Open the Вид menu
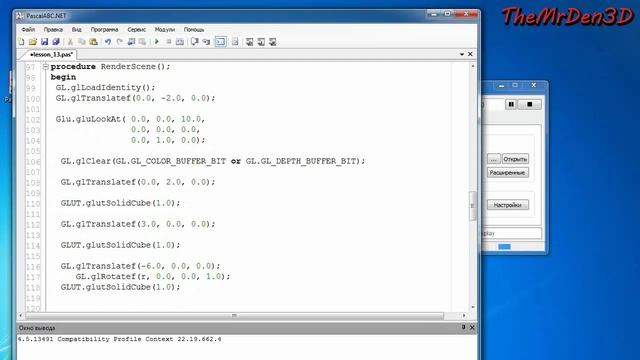The width and height of the screenshot is (640, 360). point(76,29)
